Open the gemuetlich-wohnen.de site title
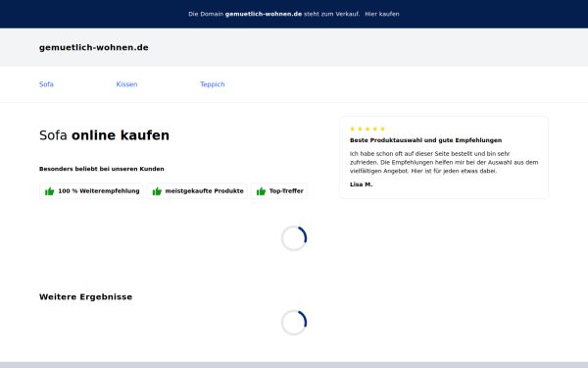Image resolution: width=588 pixels, height=368 pixels. point(94,48)
